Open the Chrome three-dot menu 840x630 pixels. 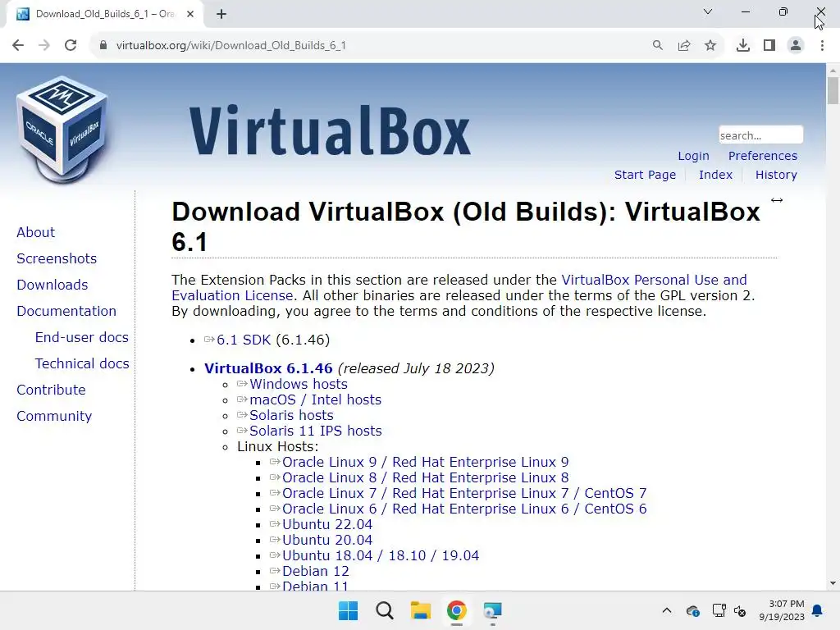822,46
